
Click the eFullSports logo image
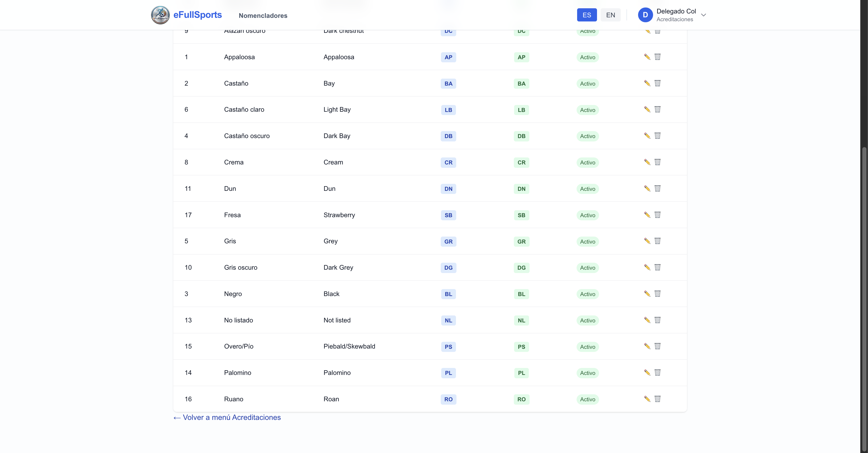click(x=160, y=15)
